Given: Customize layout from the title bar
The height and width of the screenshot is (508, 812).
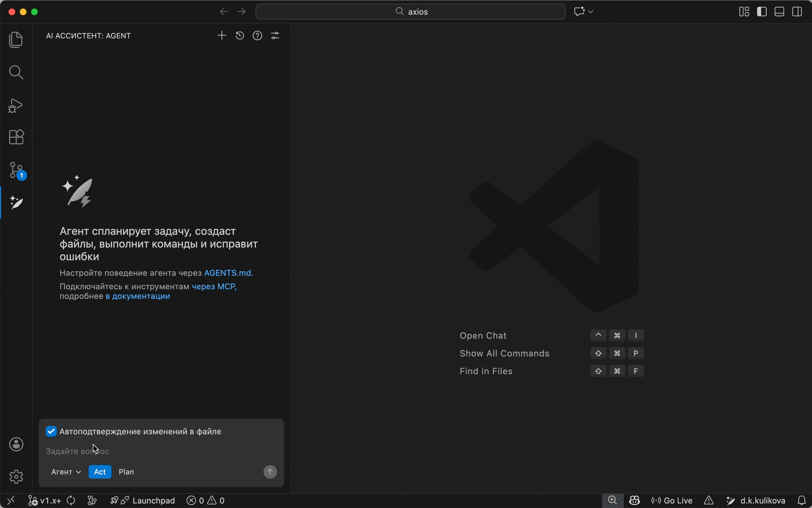Looking at the screenshot, I should pyautogui.click(x=744, y=12).
